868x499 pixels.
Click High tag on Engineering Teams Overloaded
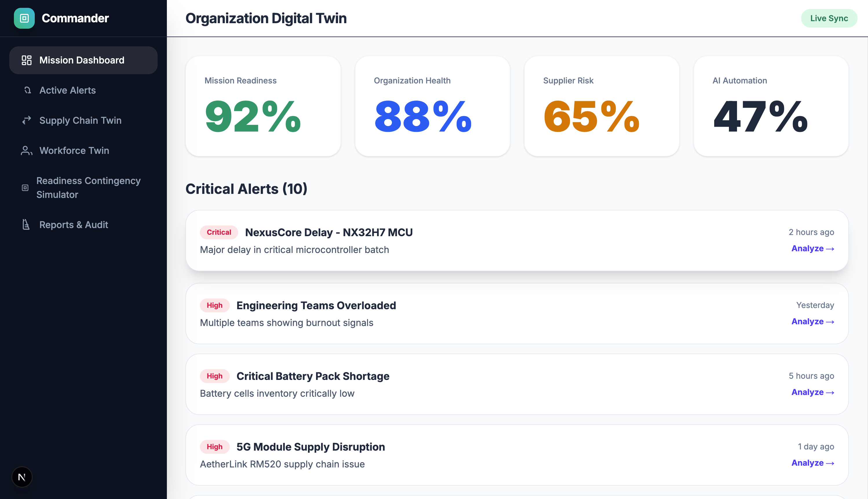pyautogui.click(x=214, y=305)
